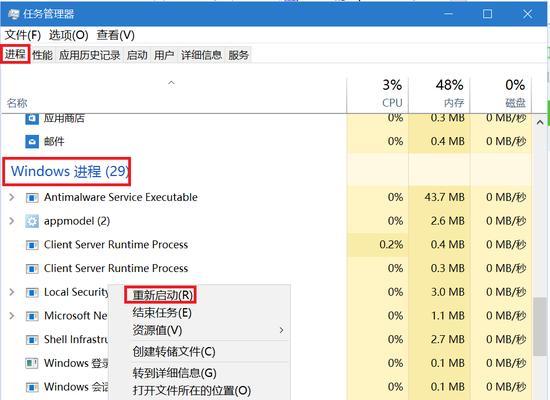
Task: Click the process list scrollbar thumb
Action: pos(539,326)
